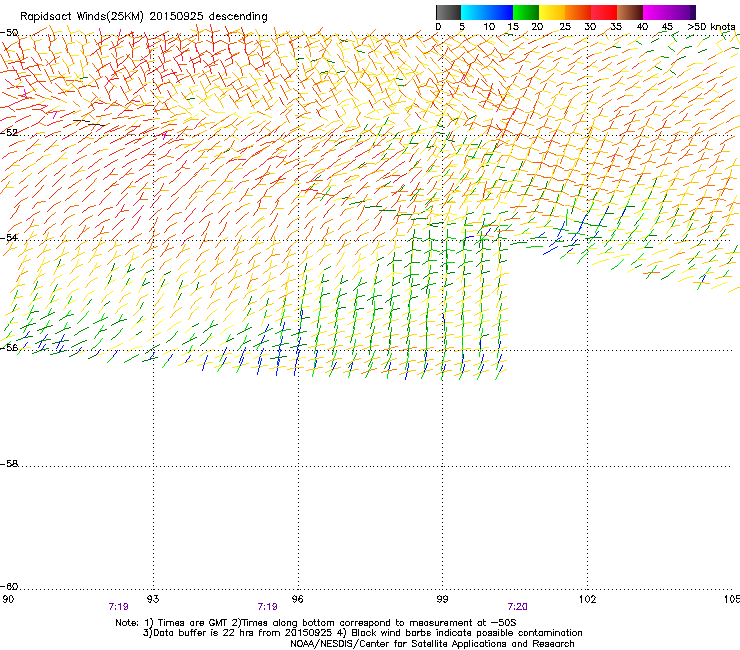Click the latitude label '-54'

coord(9,237)
